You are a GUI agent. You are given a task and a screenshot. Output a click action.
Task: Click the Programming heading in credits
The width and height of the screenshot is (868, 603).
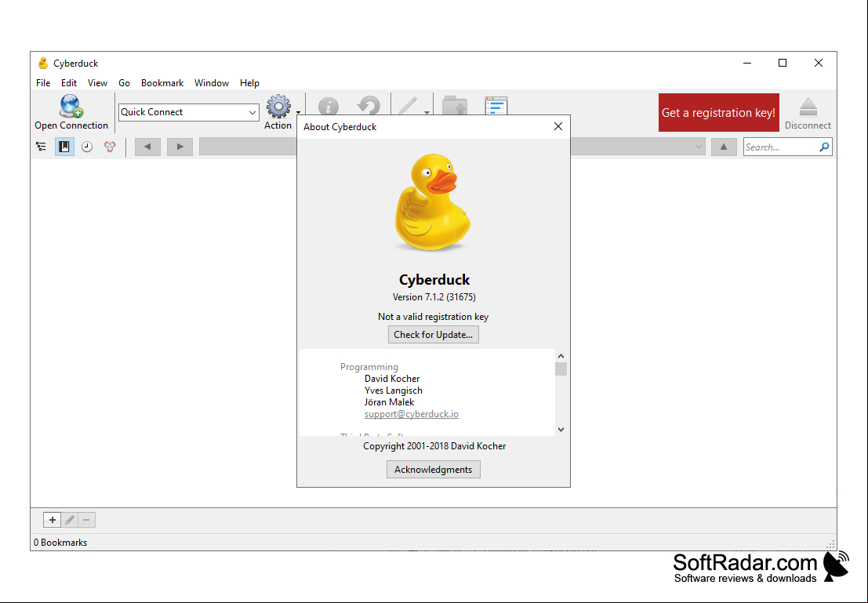pos(369,367)
